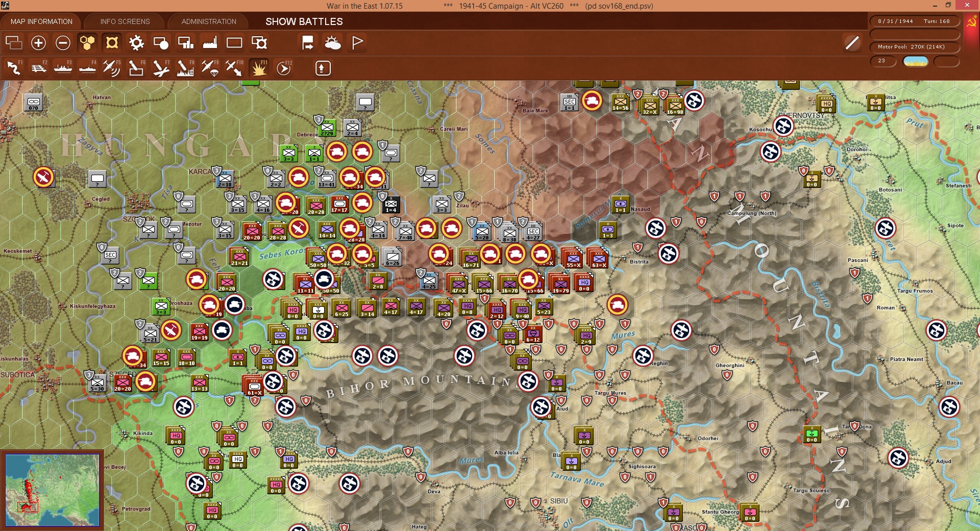This screenshot has width=980, height=531.
Task: Click the Targu Mures city label
Action: coord(610,393)
